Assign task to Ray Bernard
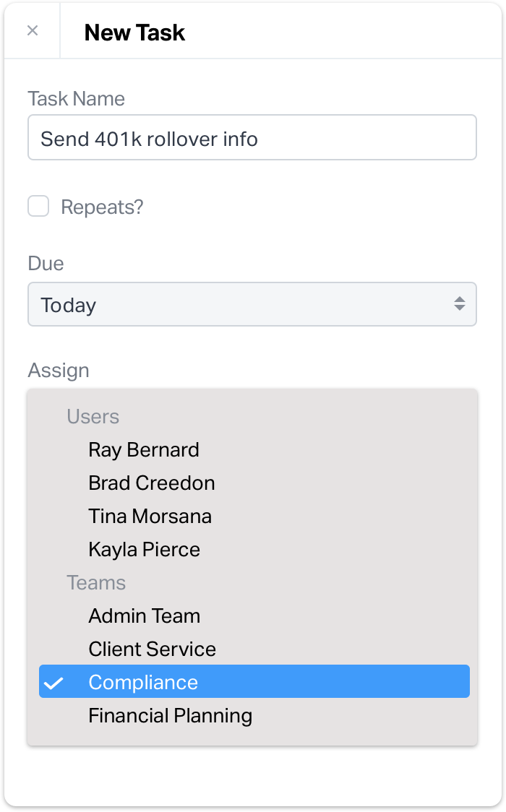The width and height of the screenshot is (506, 812). 143,449
